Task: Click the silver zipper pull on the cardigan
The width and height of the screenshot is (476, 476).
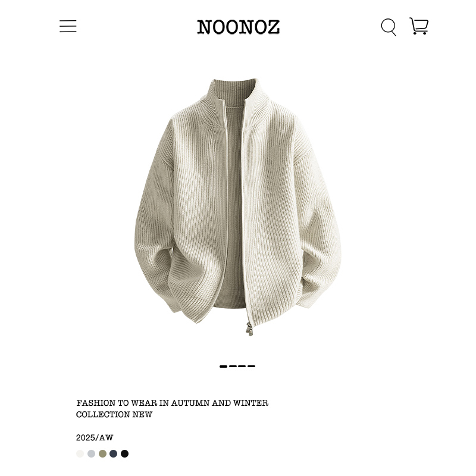Action: 249,329
